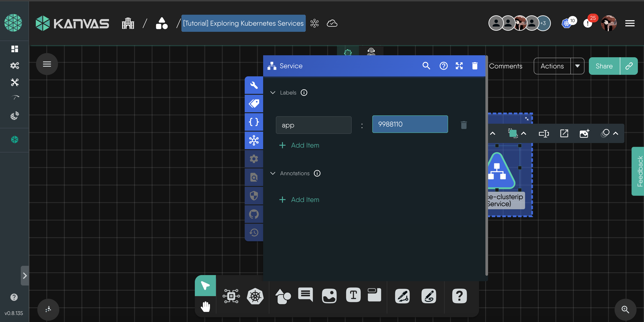This screenshot has height=322, width=644.
Task: Activate the pointer select tool
Action: 205,286
